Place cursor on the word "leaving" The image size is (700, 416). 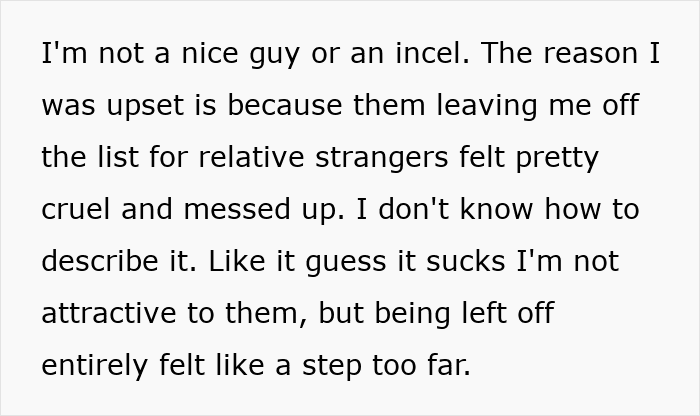(x=486, y=107)
